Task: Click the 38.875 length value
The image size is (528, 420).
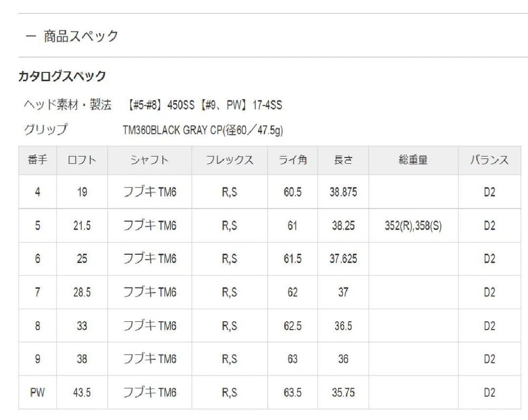Action: tap(343, 192)
